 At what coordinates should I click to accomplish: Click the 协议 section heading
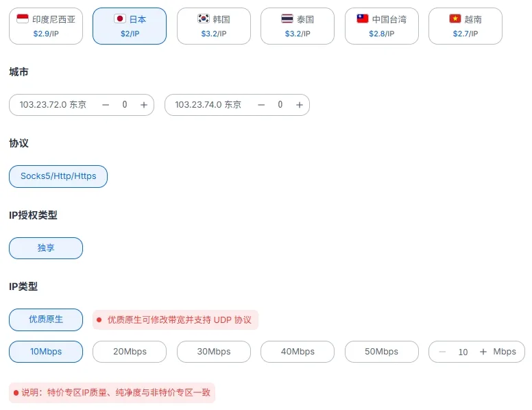(x=19, y=143)
